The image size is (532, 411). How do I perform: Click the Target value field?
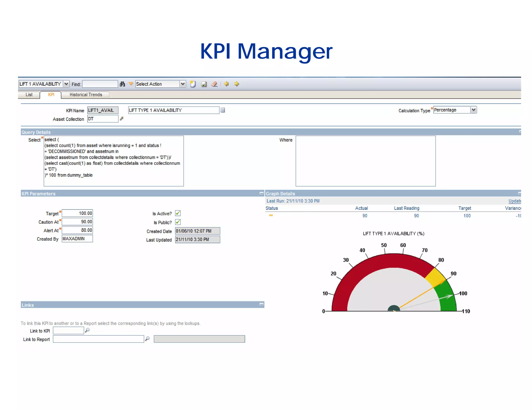tap(77, 213)
